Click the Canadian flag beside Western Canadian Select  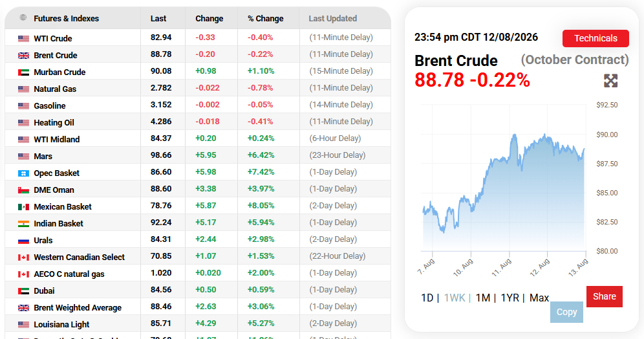pyautogui.click(x=23, y=257)
